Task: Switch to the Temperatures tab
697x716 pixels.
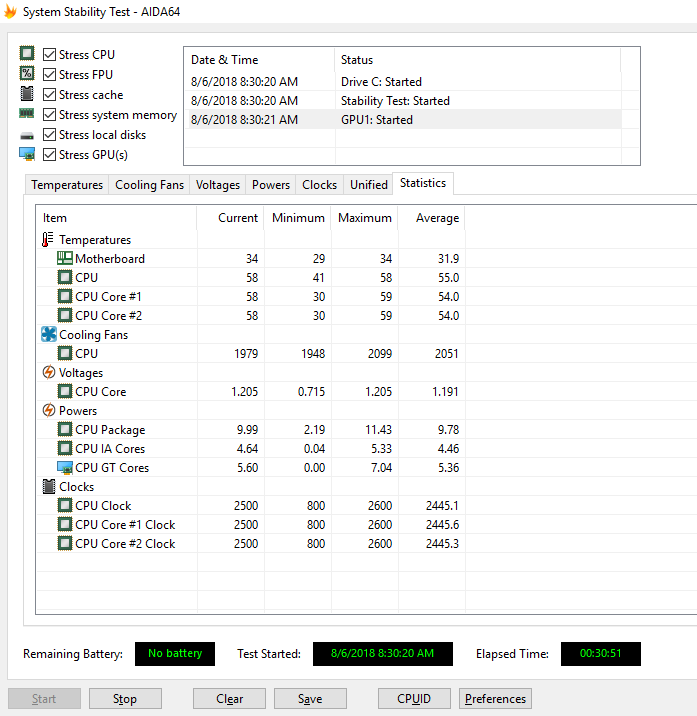Action: (67, 184)
